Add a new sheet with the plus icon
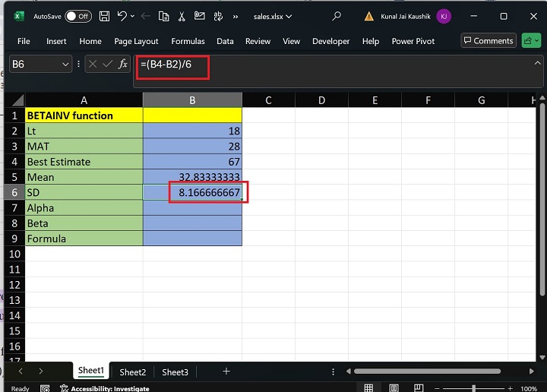The width and height of the screenshot is (547, 392). (226, 371)
